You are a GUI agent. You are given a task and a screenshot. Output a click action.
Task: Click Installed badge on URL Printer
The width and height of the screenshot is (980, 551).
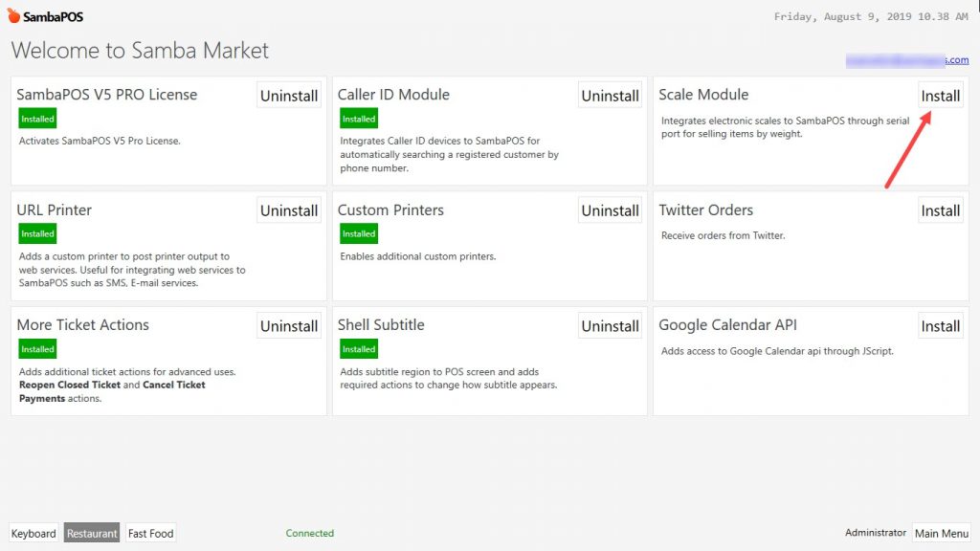pos(37,233)
